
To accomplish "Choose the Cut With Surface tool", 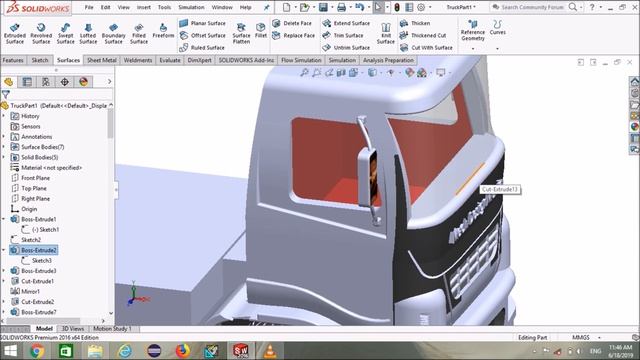I will tap(426, 48).
